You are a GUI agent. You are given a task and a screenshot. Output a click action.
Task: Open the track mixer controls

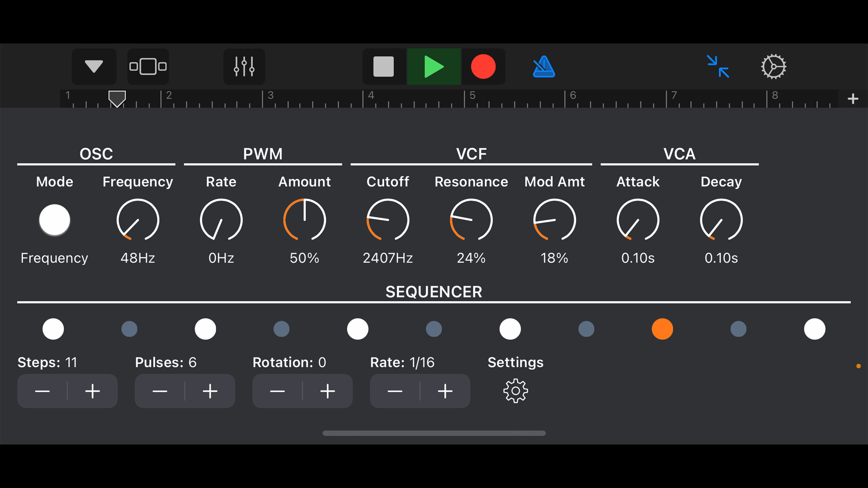coord(244,66)
